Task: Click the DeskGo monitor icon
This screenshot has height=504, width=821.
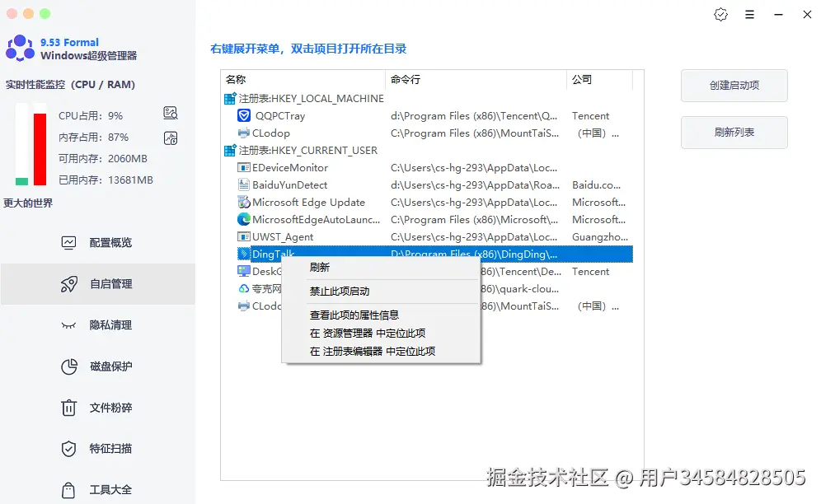Action: 243,271
